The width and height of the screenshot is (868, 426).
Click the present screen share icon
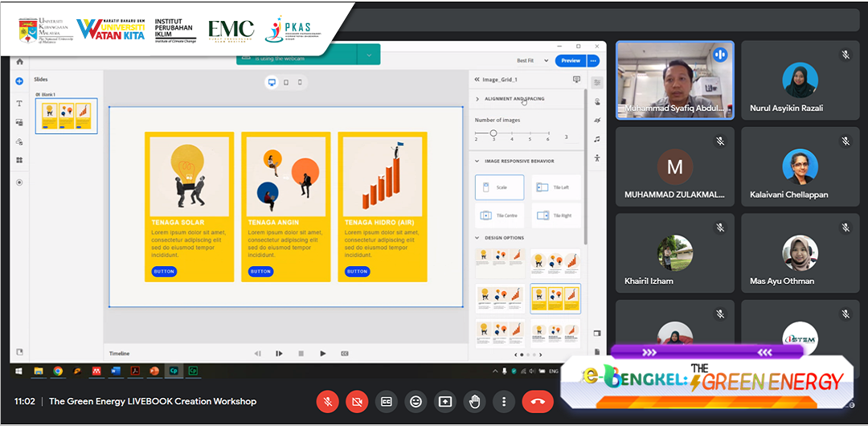(x=444, y=401)
